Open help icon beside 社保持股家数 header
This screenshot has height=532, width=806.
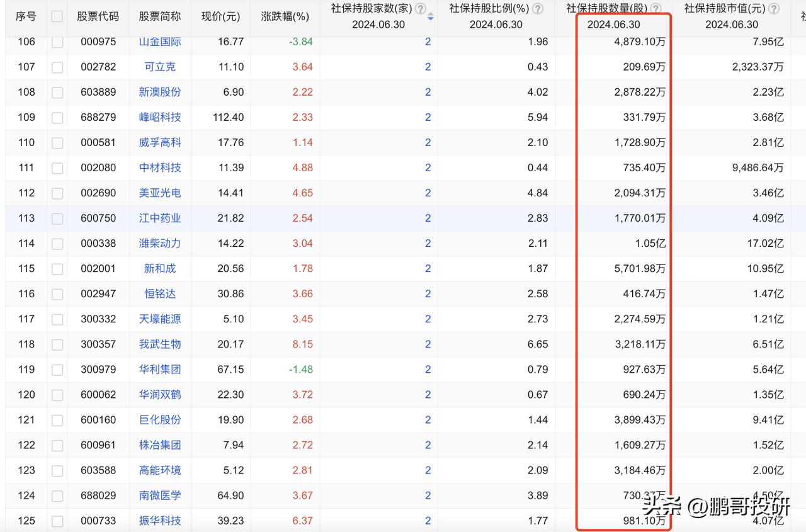pos(421,9)
